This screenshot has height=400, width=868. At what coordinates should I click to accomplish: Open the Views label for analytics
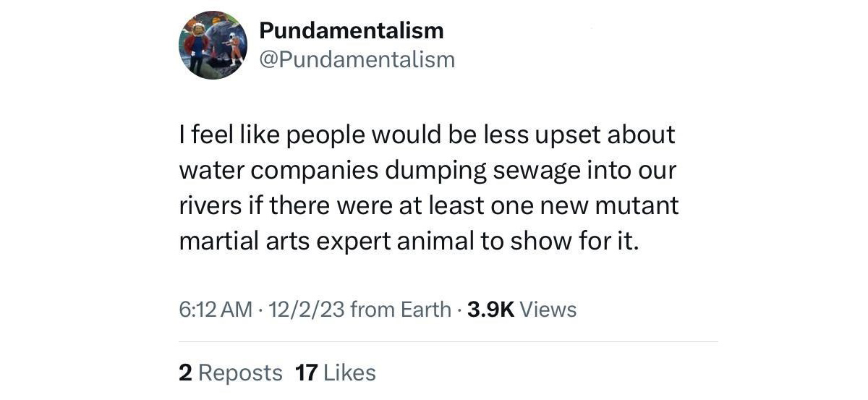tap(548, 310)
